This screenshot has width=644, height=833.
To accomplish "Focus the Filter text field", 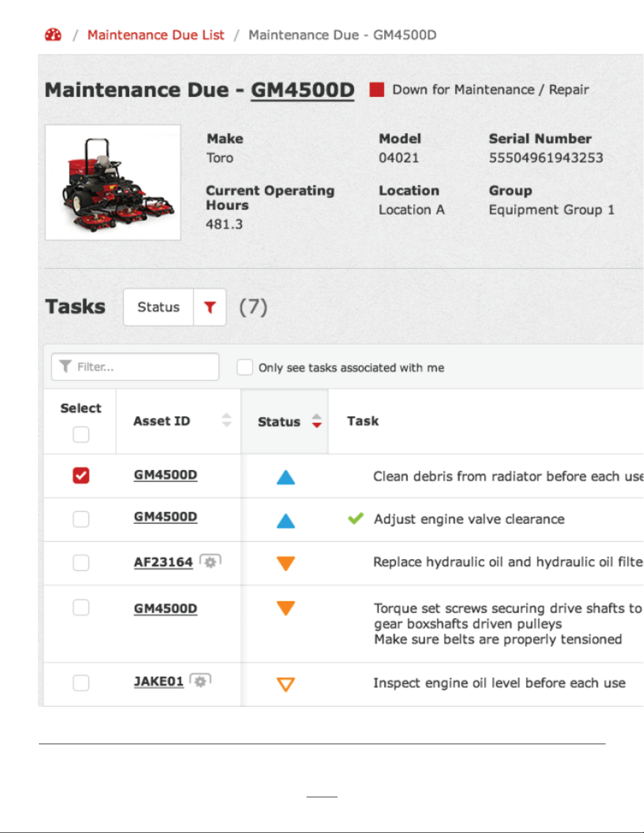I will pos(135,366).
